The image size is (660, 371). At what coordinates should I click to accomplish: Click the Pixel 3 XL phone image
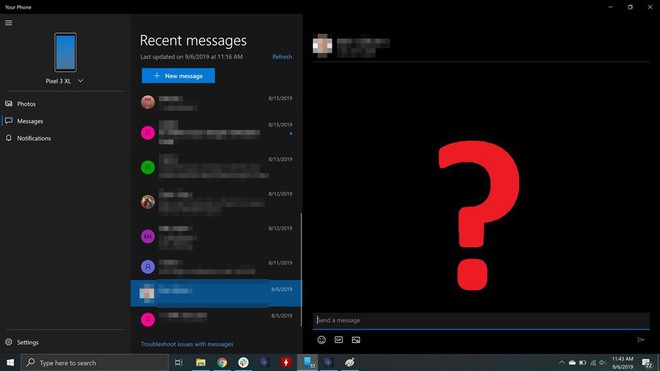tap(65, 52)
